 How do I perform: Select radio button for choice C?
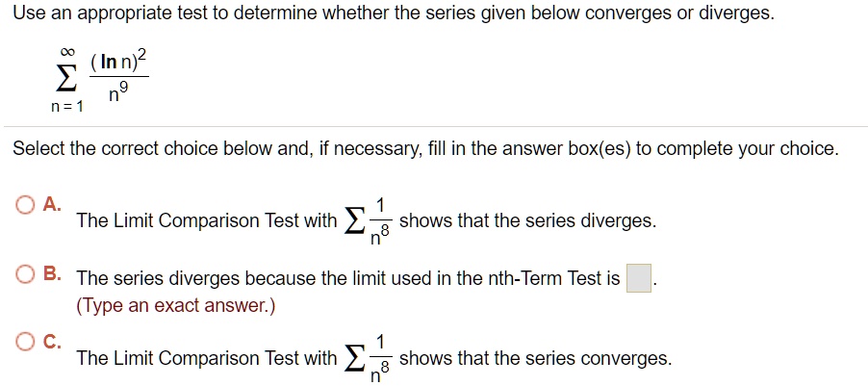(x=25, y=344)
